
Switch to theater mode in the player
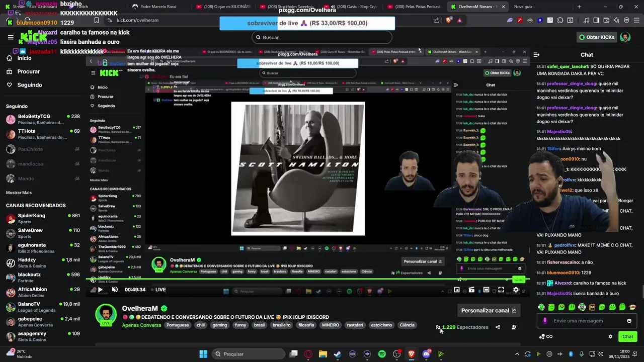coord(486,290)
